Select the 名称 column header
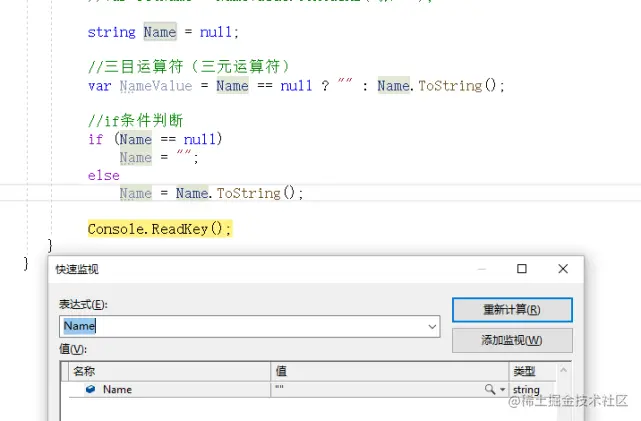Viewport: 641px width, 421px height. tap(169, 371)
